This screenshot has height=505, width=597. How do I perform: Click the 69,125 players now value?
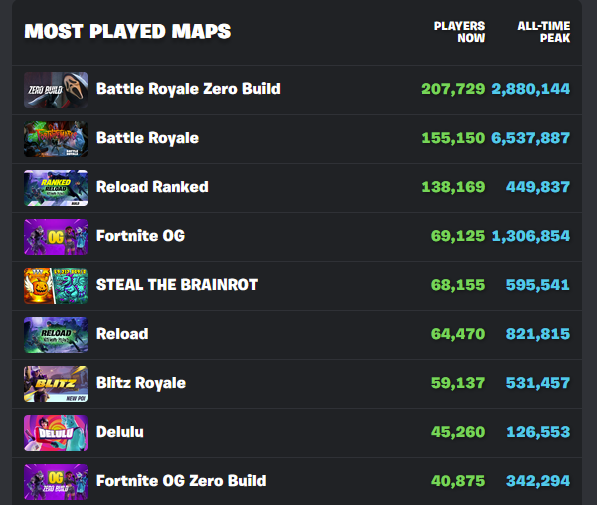pos(458,236)
